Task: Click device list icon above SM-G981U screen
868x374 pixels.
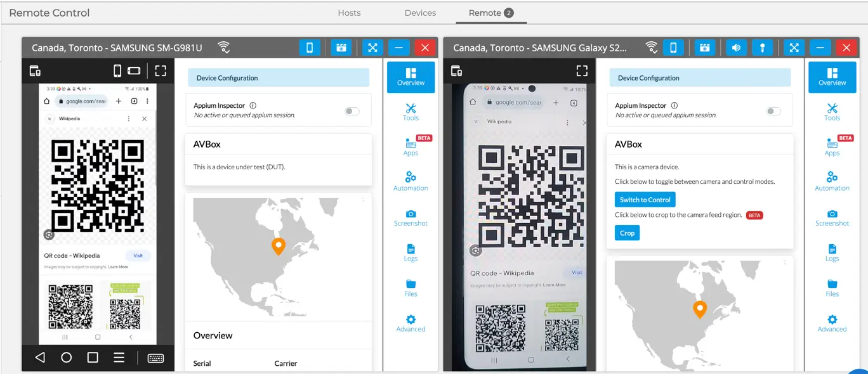Action: 36,71
